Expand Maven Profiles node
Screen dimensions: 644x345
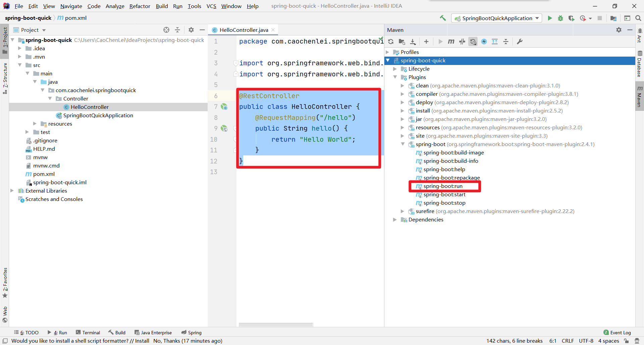(388, 52)
